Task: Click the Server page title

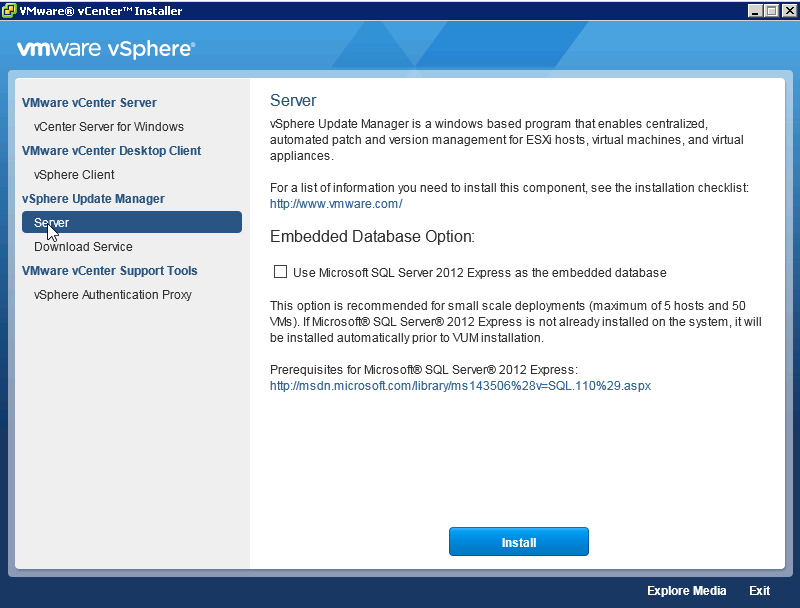Action: (293, 100)
